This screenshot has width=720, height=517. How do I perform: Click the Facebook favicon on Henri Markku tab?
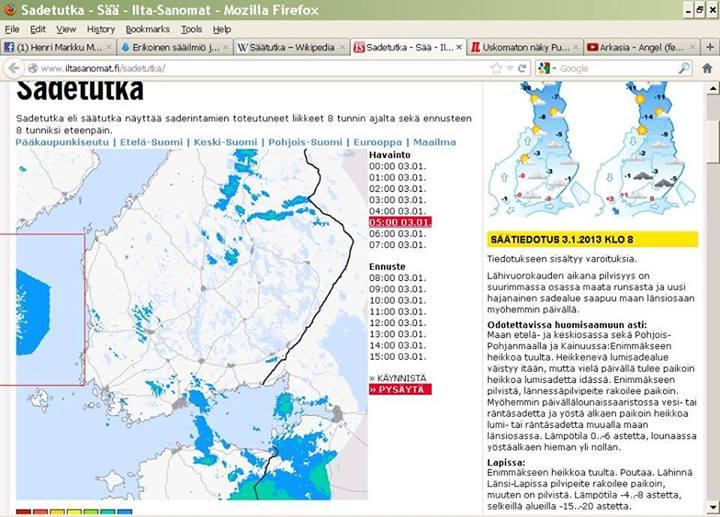coord(9,47)
